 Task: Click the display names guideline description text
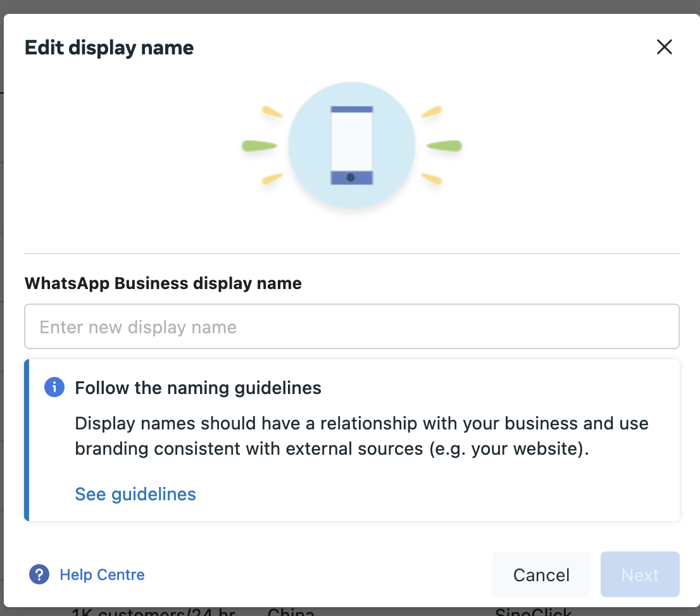click(361, 436)
